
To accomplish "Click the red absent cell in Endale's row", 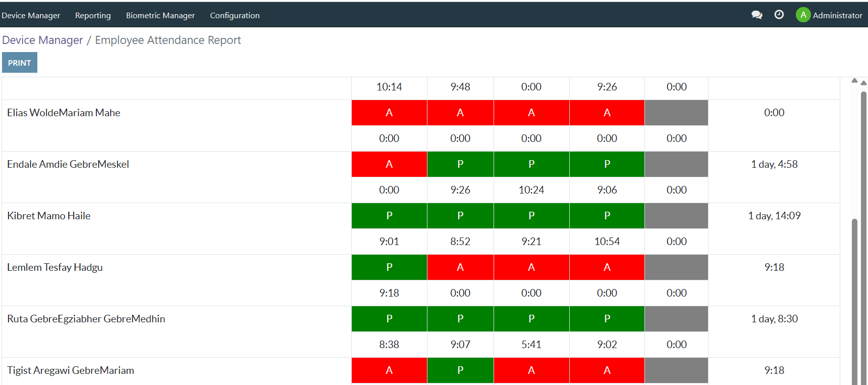I will point(389,164).
